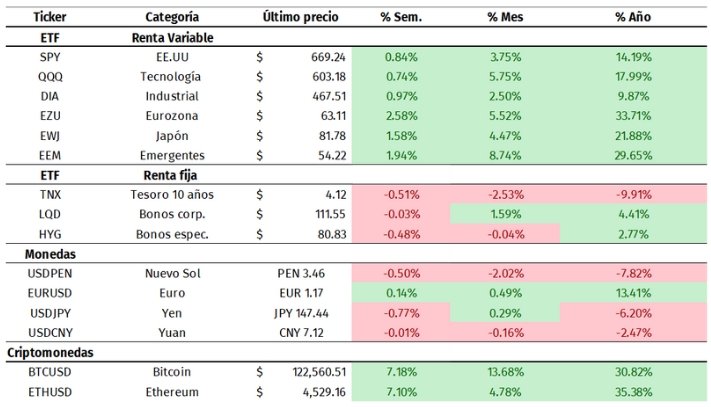711x407 pixels.
Task: Click the Renta Variable section heading
Action: pos(172,37)
